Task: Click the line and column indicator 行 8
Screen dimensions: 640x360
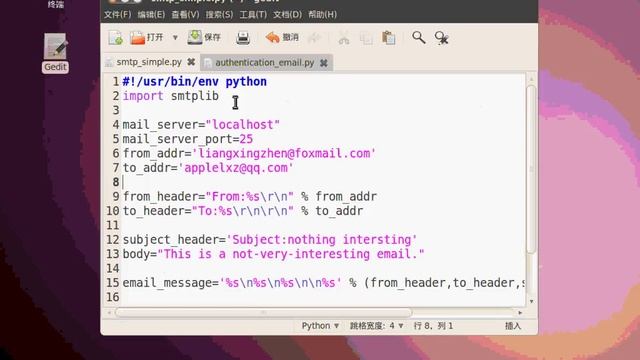Action: tap(433, 326)
